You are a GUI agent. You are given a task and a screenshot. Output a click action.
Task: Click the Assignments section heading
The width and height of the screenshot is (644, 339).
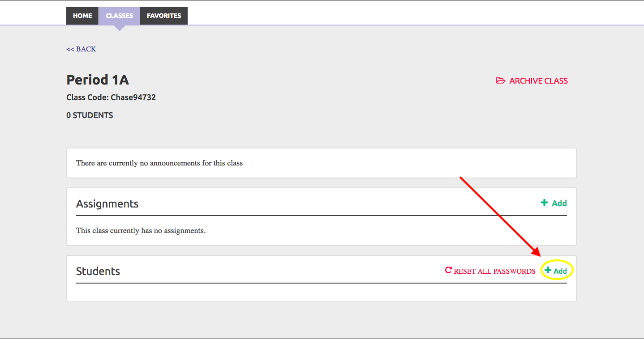click(107, 204)
